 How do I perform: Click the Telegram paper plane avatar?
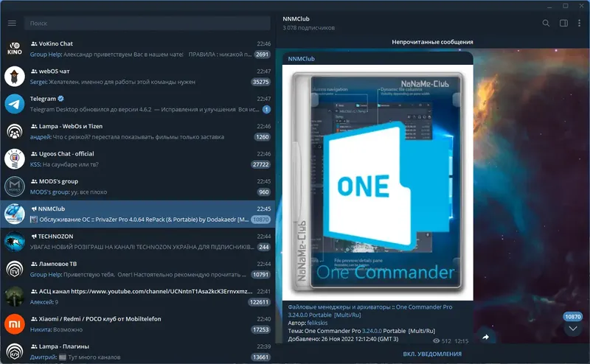(x=15, y=104)
